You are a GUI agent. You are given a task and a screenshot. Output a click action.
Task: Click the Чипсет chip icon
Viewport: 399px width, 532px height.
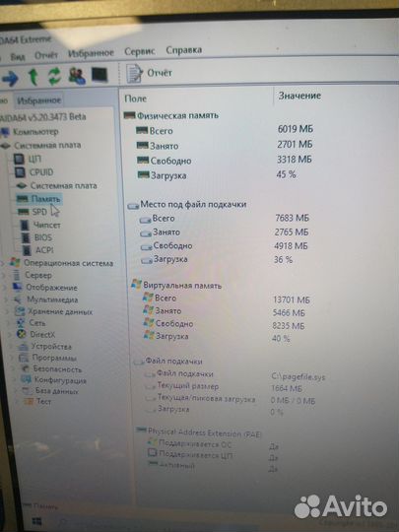tap(26, 225)
